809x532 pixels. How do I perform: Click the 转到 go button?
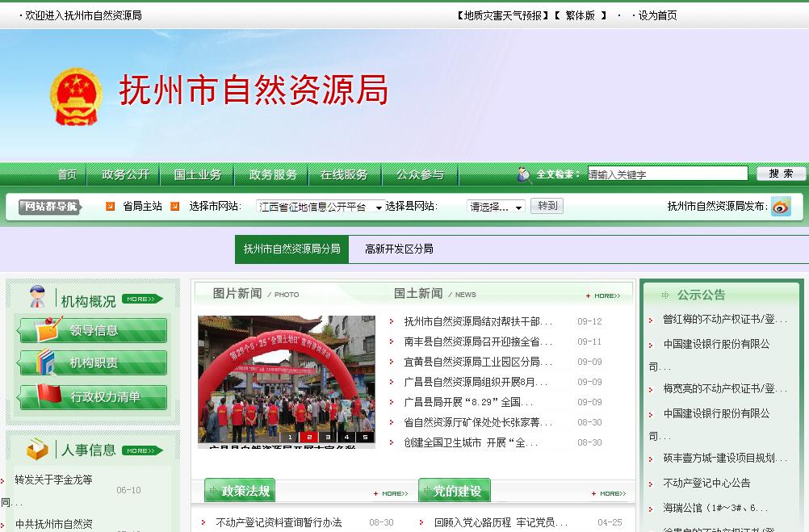click(547, 206)
